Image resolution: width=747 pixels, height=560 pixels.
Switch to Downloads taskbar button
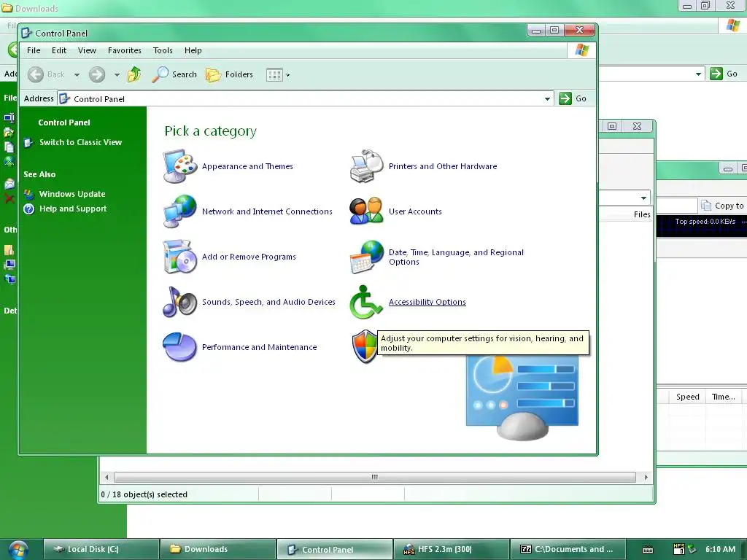tap(218, 549)
